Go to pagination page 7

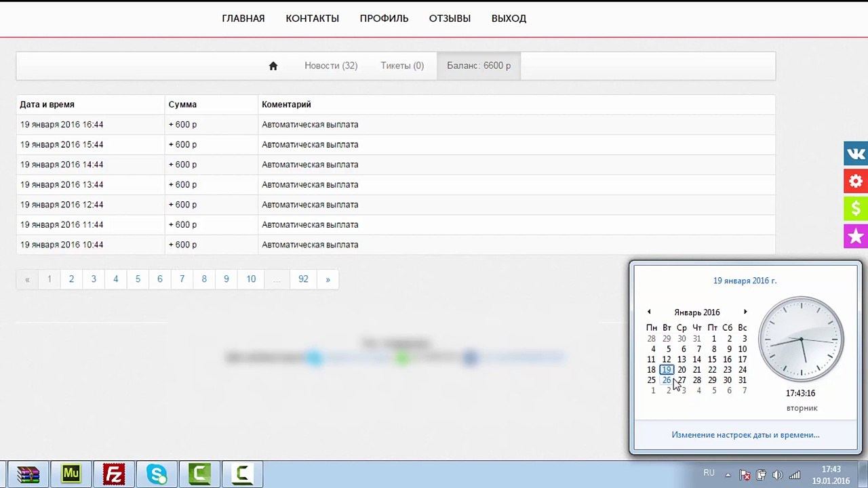(182, 279)
